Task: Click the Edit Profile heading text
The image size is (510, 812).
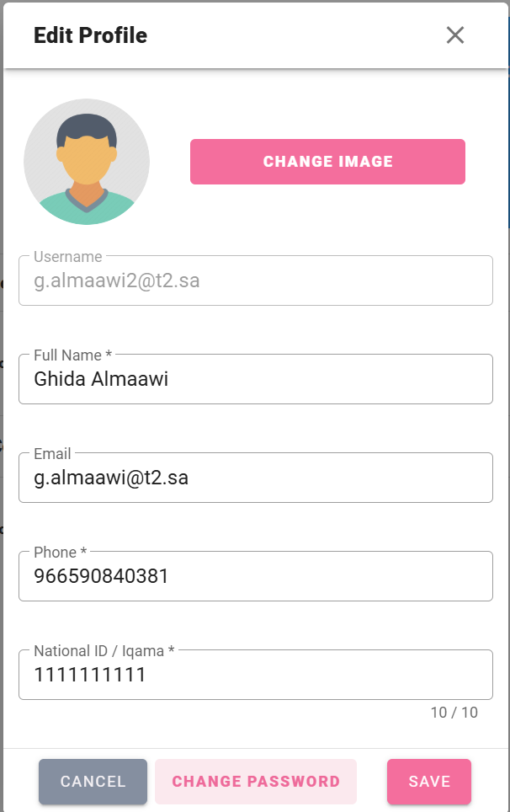Action: 91,35
